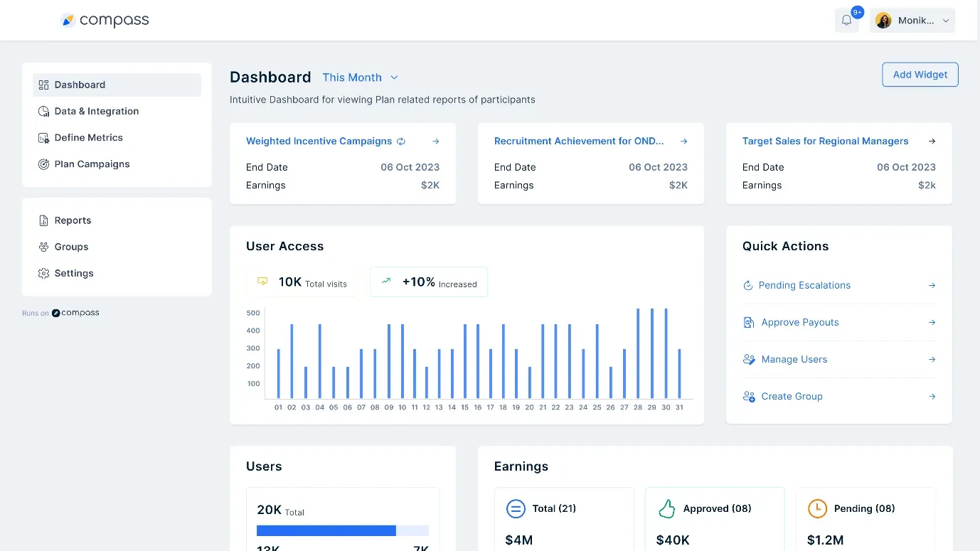The width and height of the screenshot is (980, 551).
Task: Open the Groups section icon
Action: click(x=43, y=247)
